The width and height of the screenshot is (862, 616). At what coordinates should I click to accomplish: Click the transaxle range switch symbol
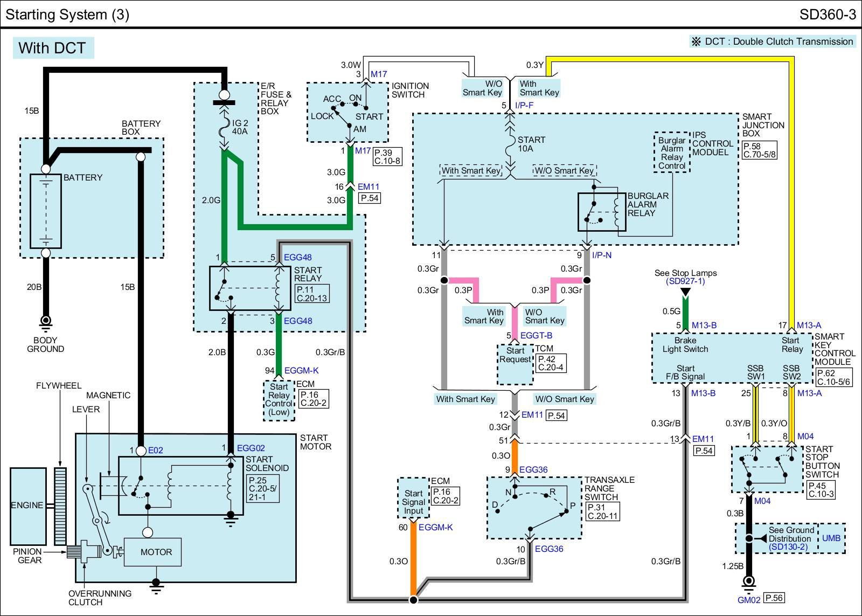coord(533,507)
